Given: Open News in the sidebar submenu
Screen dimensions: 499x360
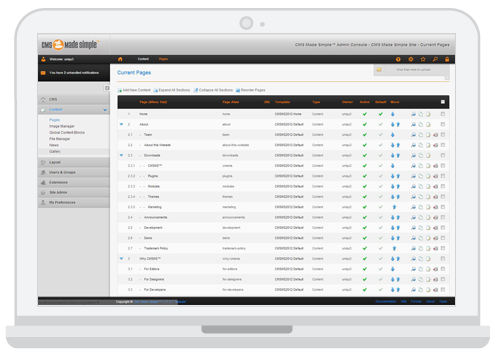Looking at the screenshot, I should pos(54,145).
